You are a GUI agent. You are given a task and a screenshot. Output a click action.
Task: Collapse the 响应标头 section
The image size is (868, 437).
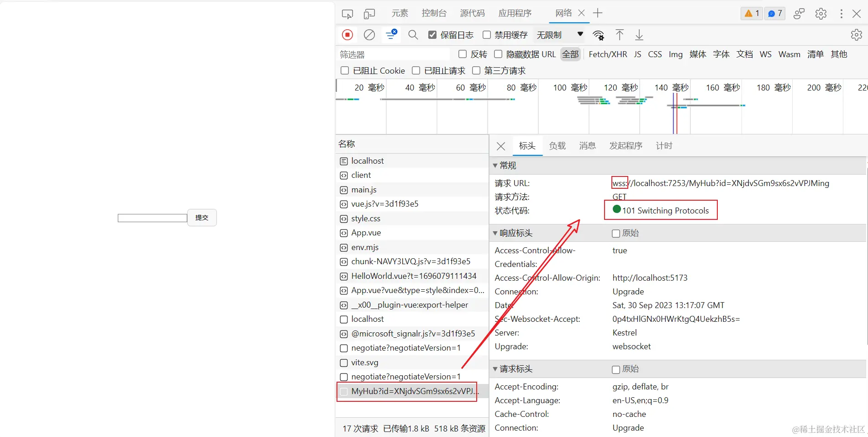tap(495, 233)
